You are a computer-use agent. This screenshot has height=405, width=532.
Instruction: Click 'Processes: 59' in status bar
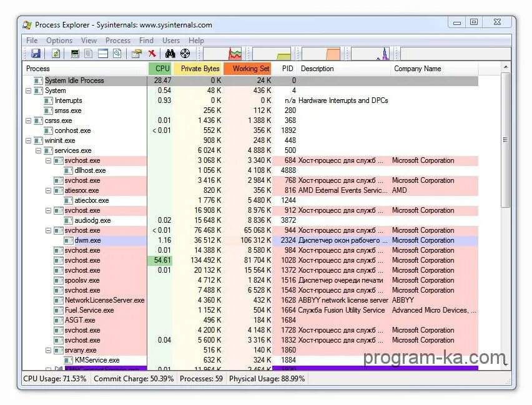[x=201, y=379]
